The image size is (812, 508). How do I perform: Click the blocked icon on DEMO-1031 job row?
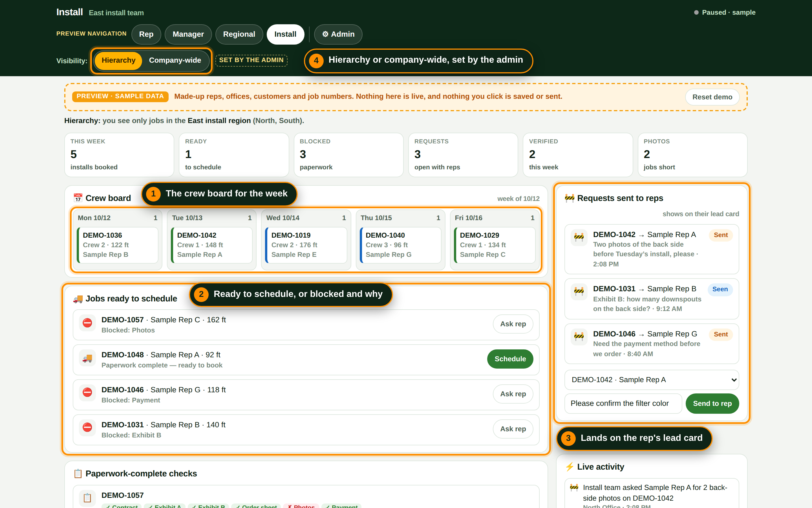tap(87, 428)
